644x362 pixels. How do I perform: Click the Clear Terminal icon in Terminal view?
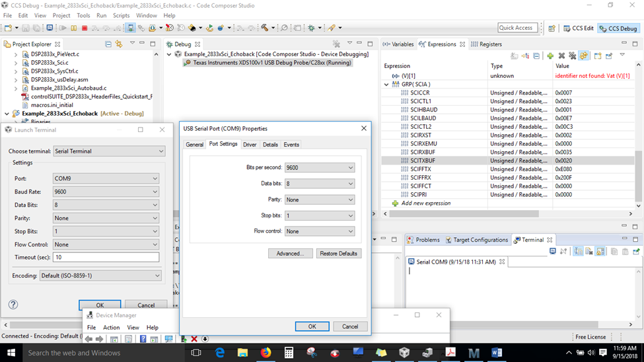click(589, 251)
